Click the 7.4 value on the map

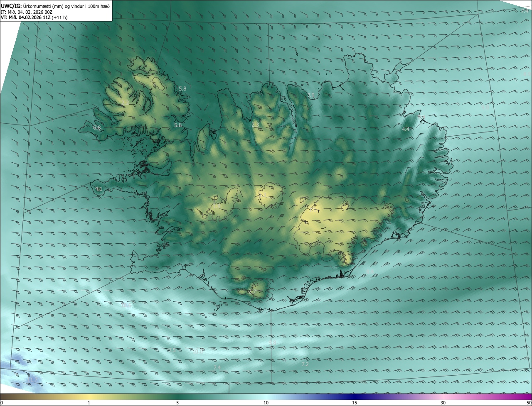[x=217, y=368]
